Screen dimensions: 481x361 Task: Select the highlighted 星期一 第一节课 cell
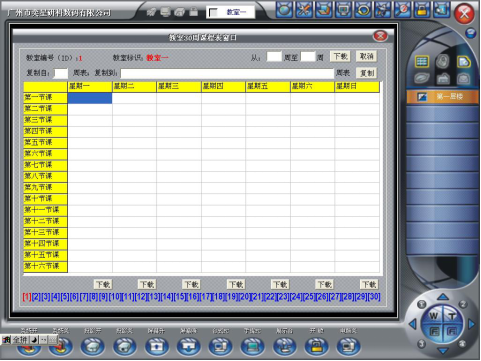click(90, 98)
